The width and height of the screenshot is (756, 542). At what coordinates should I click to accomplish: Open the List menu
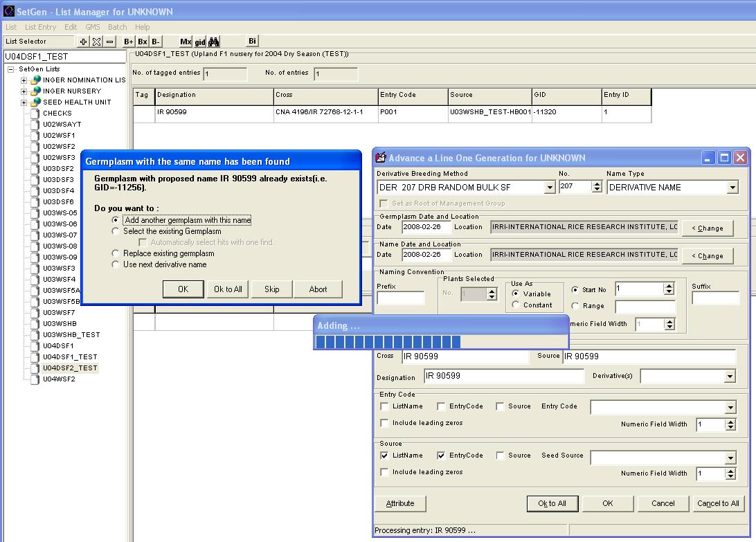click(x=11, y=27)
